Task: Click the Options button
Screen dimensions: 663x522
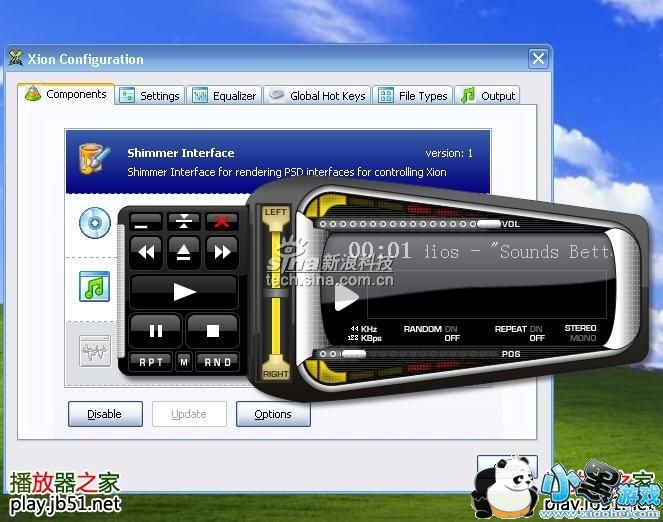Action: click(x=272, y=414)
